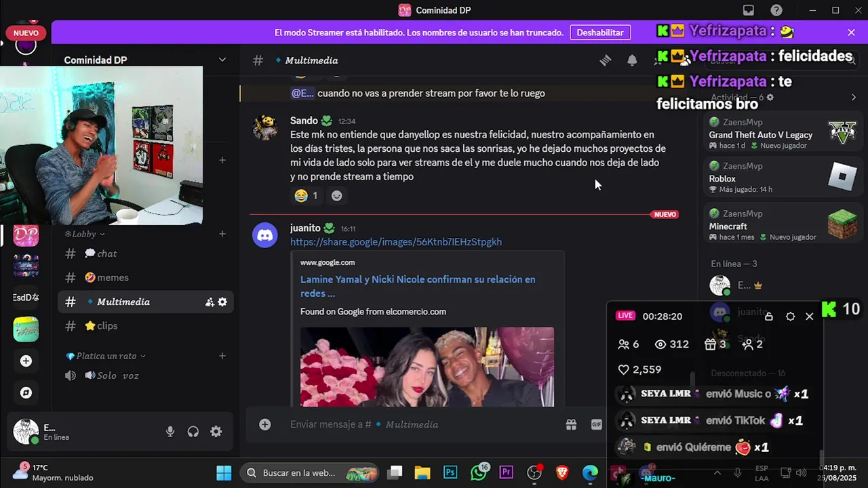868x488 pixels.
Task: Open the share.google images link
Action: (x=396, y=242)
